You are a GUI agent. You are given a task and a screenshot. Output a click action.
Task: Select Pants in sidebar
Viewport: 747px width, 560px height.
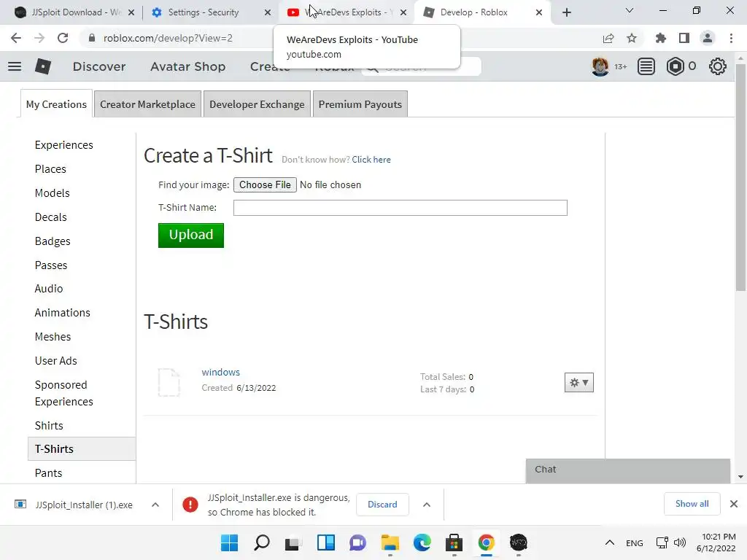[x=49, y=472]
